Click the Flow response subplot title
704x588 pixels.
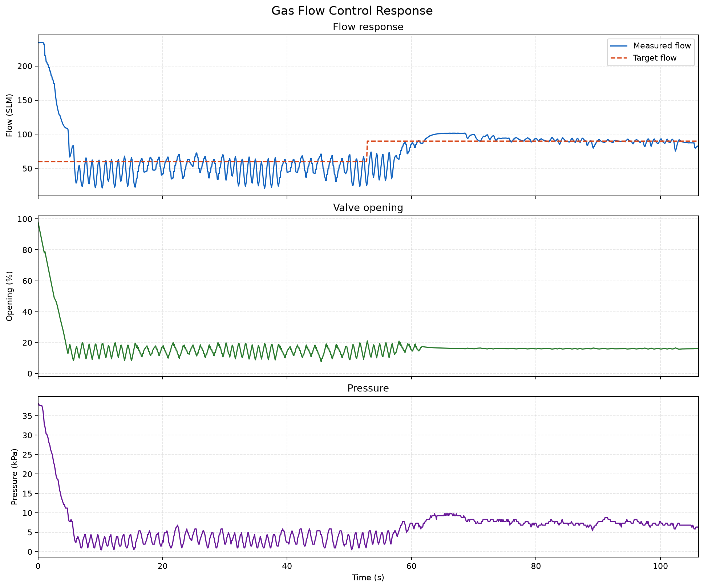[368, 27]
